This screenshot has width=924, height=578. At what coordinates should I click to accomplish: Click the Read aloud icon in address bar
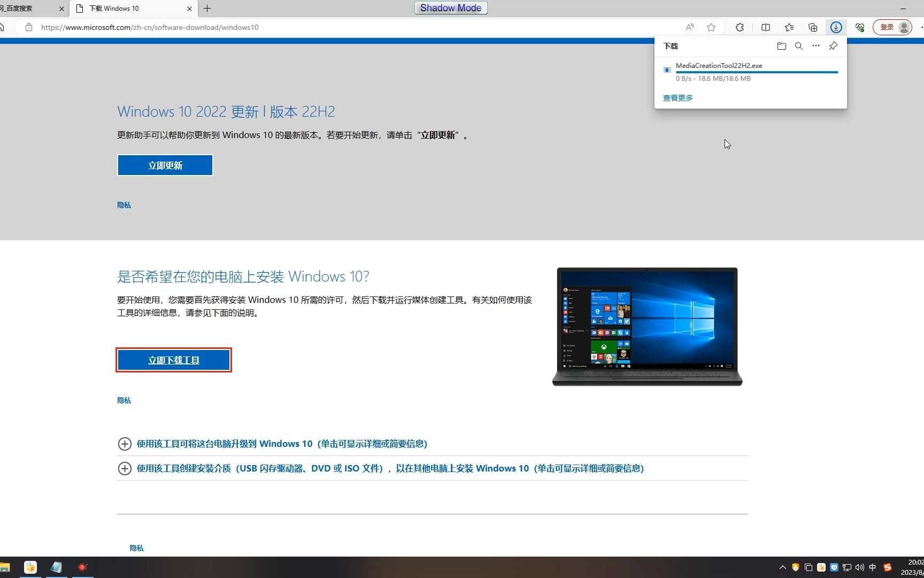[690, 27]
